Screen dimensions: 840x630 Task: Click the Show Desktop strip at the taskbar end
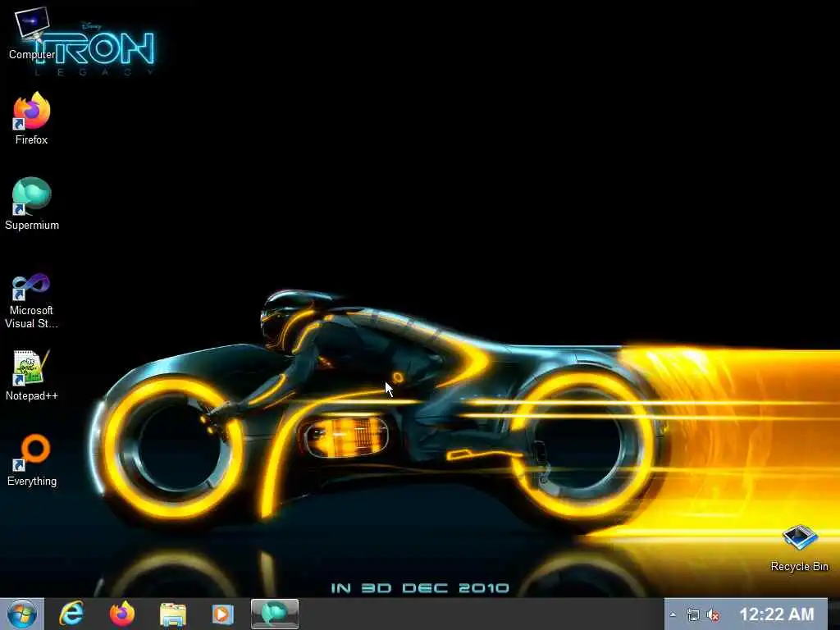click(833, 614)
